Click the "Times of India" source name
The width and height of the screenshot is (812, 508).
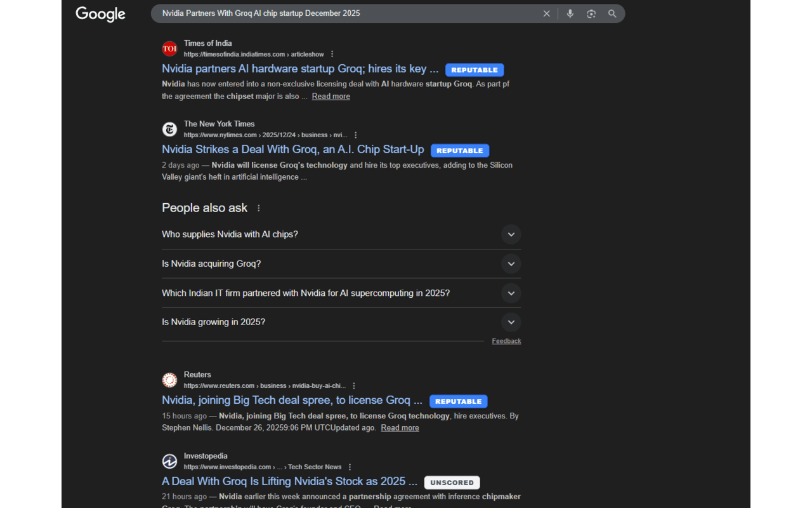[208, 43]
